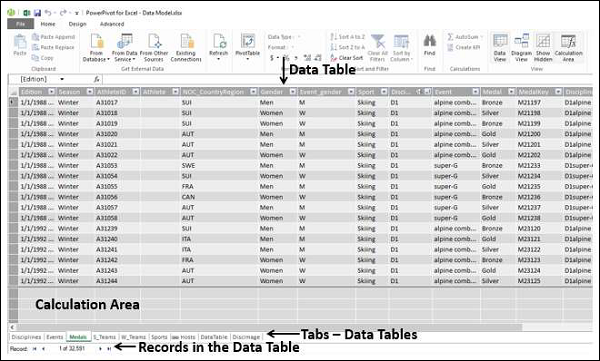Click the Undo icon in title bar

click(x=48, y=13)
